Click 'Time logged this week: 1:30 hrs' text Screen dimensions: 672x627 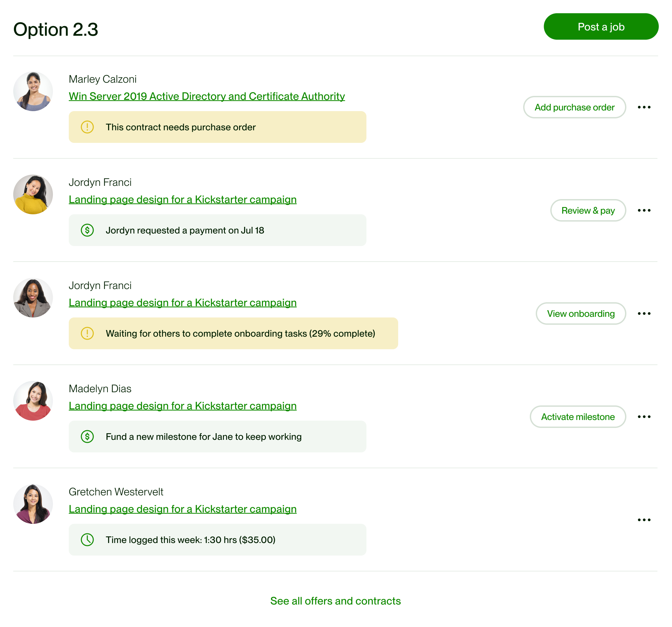point(190,539)
